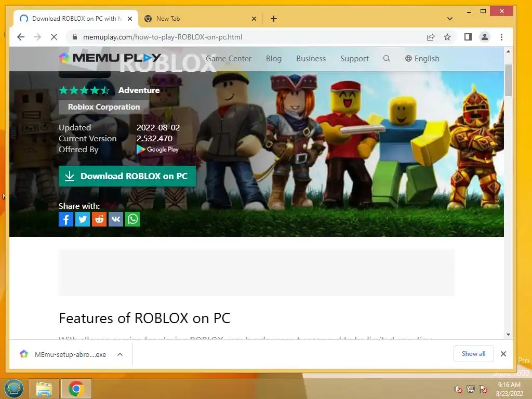The height and width of the screenshot is (399, 532).
Task: Open the Chrome profile avatar
Action: click(x=485, y=37)
